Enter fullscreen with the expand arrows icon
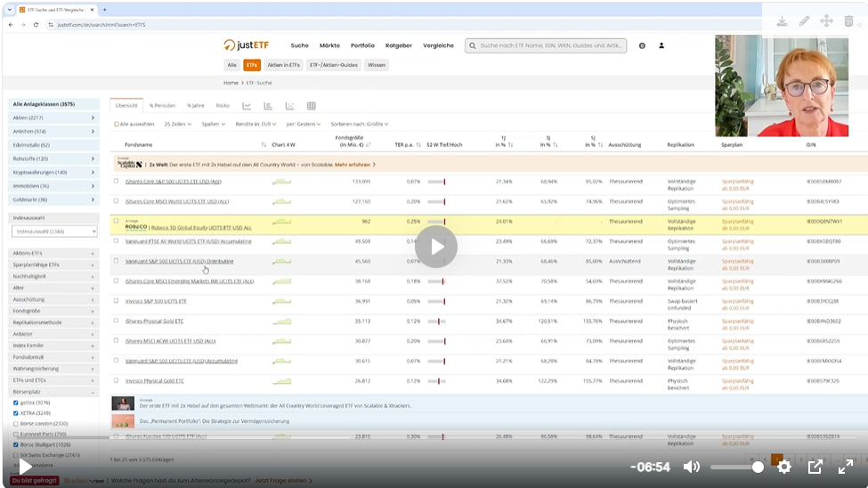This screenshot has height=488, width=868. (x=846, y=467)
